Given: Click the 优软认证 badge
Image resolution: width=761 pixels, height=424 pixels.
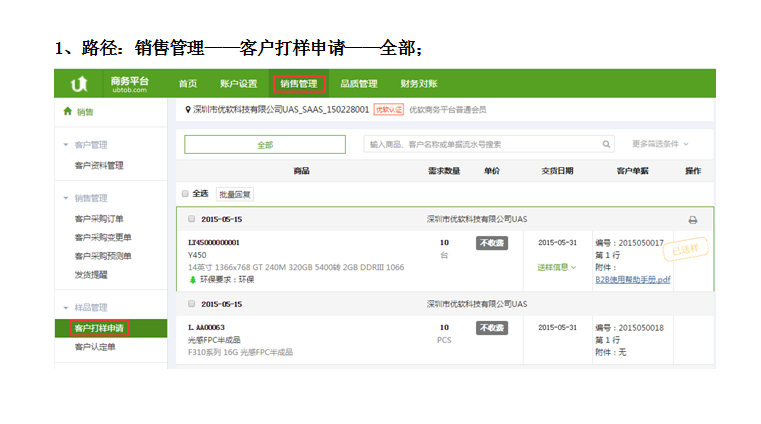Looking at the screenshot, I should [x=389, y=109].
